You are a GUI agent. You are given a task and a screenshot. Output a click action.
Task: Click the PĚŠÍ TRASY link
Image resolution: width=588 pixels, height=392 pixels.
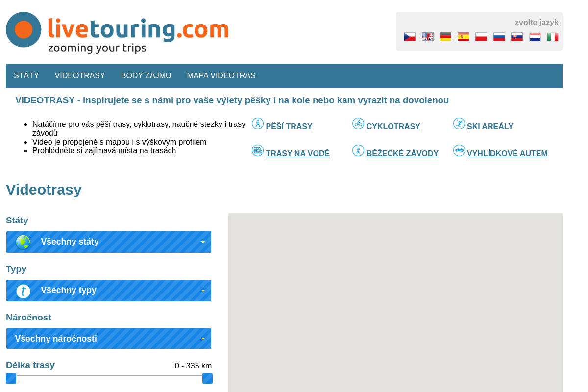point(289,126)
